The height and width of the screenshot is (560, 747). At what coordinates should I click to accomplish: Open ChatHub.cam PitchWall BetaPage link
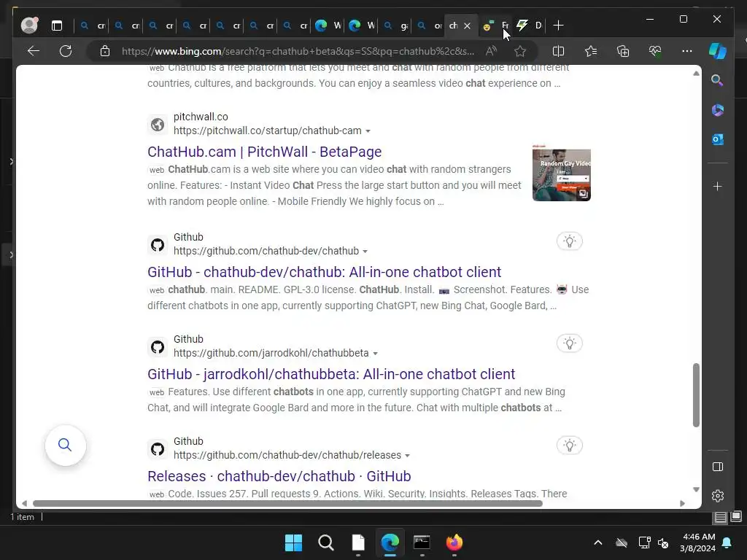264,152
